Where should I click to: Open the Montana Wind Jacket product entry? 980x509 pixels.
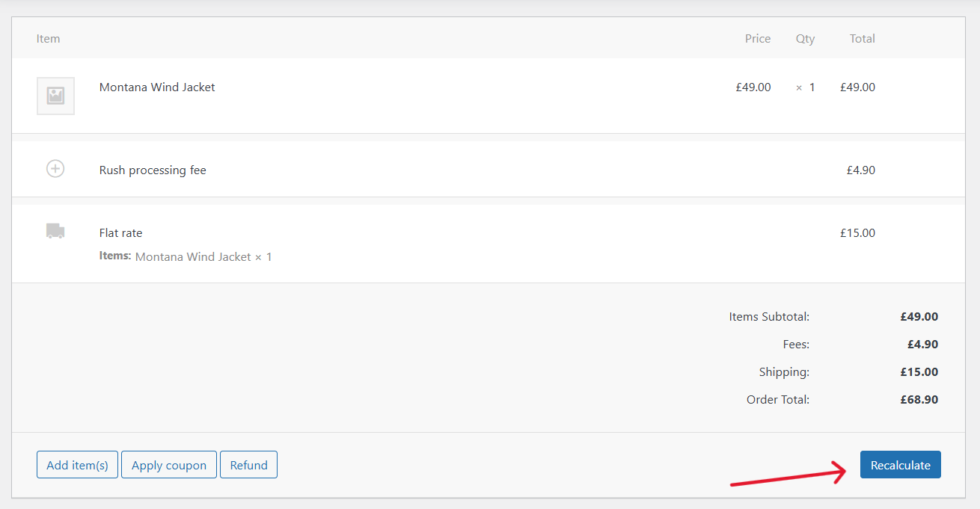coord(156,87)
